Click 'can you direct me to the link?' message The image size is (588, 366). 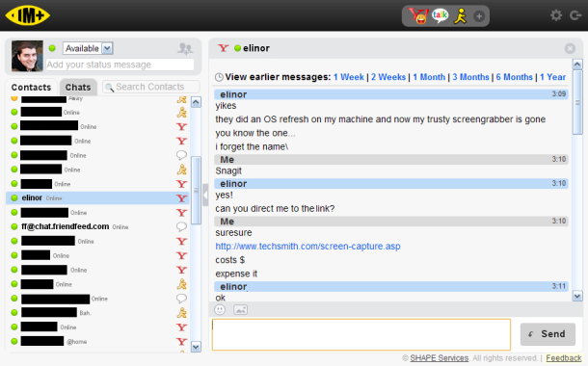[x=275, y=209]
